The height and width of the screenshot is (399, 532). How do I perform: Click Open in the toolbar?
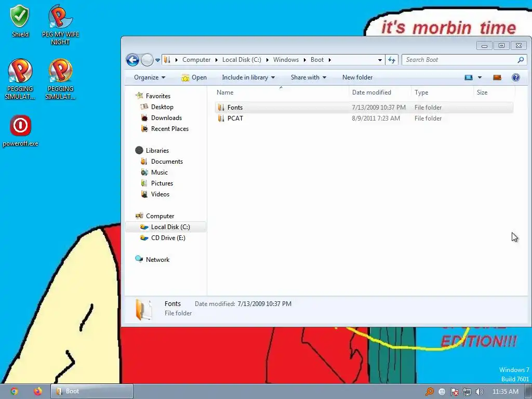[194, 77]
